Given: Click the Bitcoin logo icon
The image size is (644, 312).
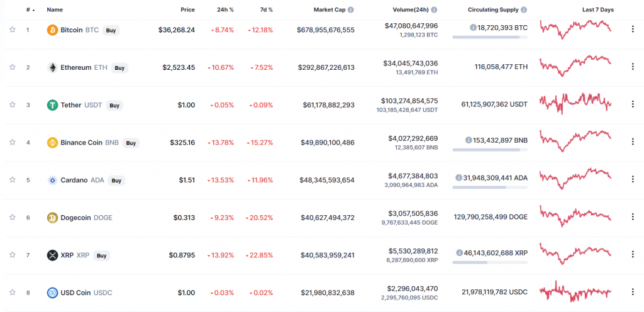Looking at the screenshot, I should click(x=52, y=30).
